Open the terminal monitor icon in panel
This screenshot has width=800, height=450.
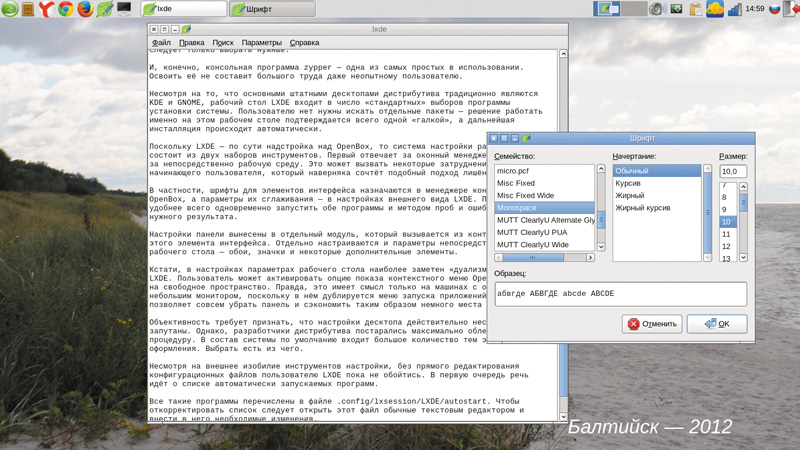pyautogui.click(x=124, y=8)
